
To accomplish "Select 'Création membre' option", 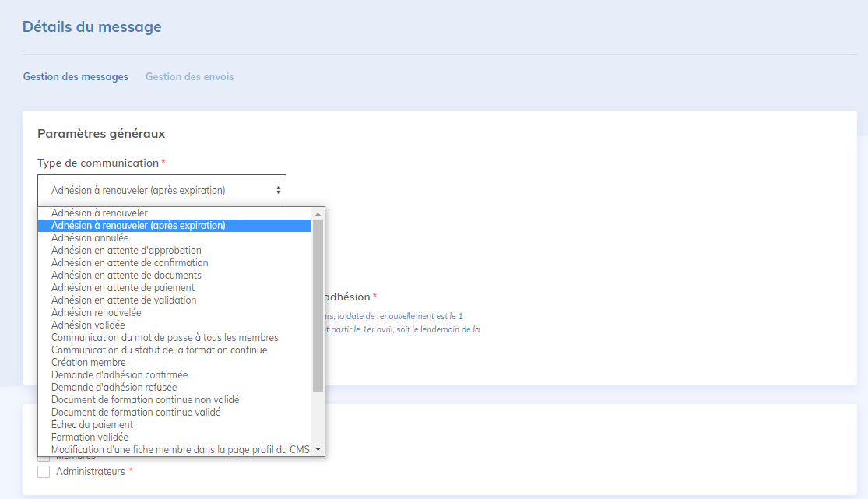I will (x=88, y=363).
